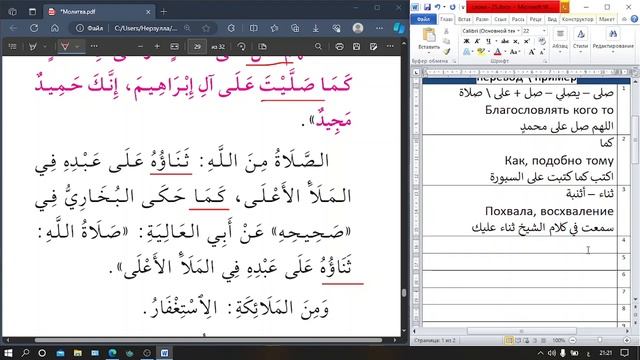Toggle strikethrough abc in Word
Viewport: 640px width, 360px height.
505,41
